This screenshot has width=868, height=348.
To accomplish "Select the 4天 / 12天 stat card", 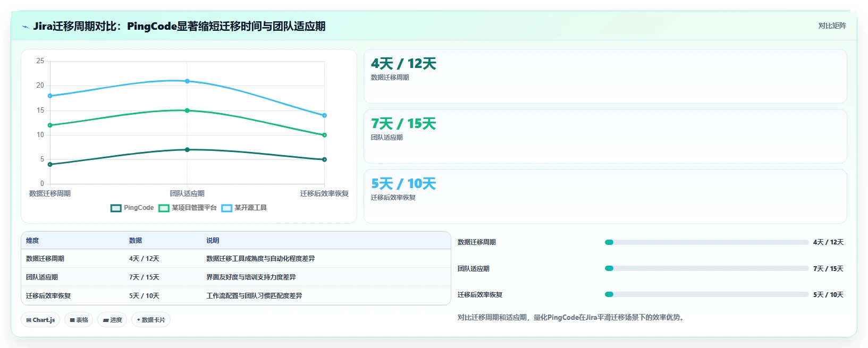I will click(605, 77).
